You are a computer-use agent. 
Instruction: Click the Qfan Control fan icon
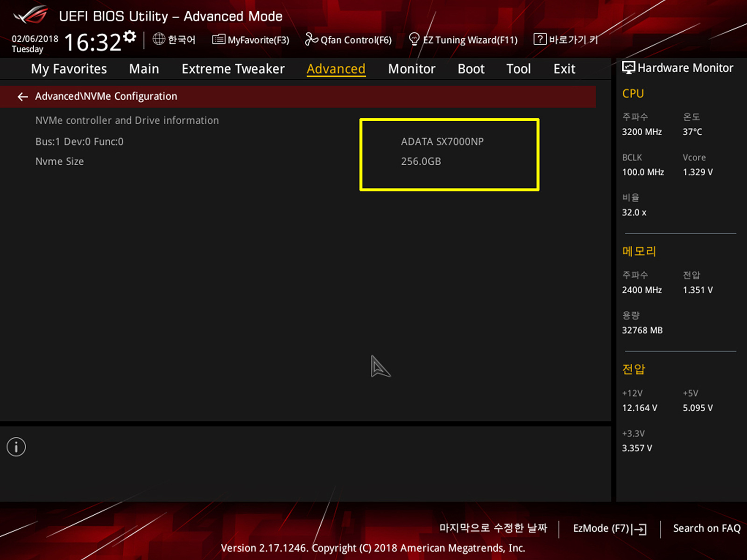[x=311, y=40]
